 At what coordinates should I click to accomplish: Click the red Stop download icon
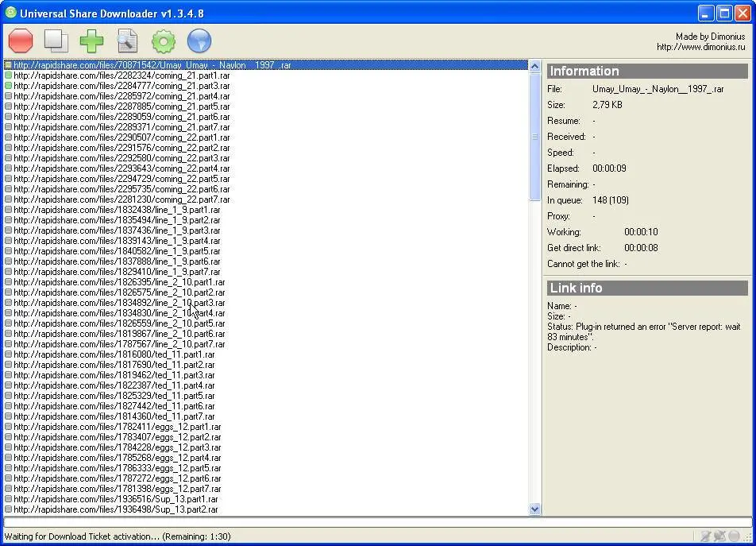click(21, 41)
